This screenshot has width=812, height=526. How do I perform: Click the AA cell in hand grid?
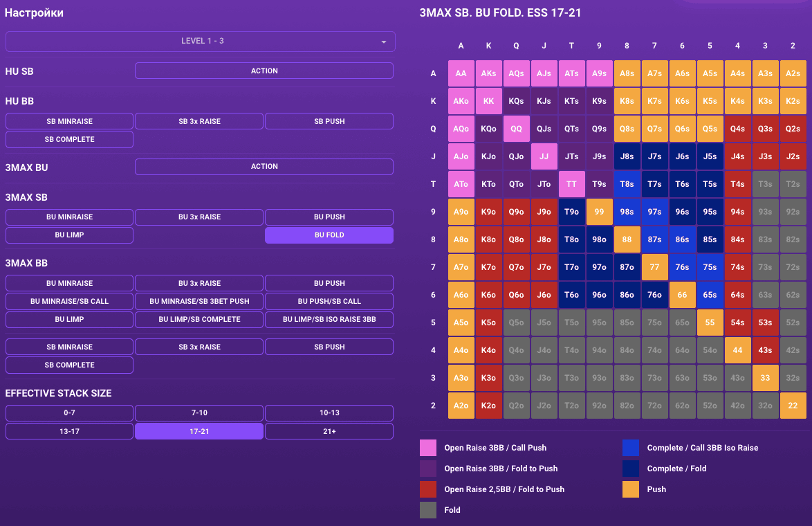click(461, 73)
